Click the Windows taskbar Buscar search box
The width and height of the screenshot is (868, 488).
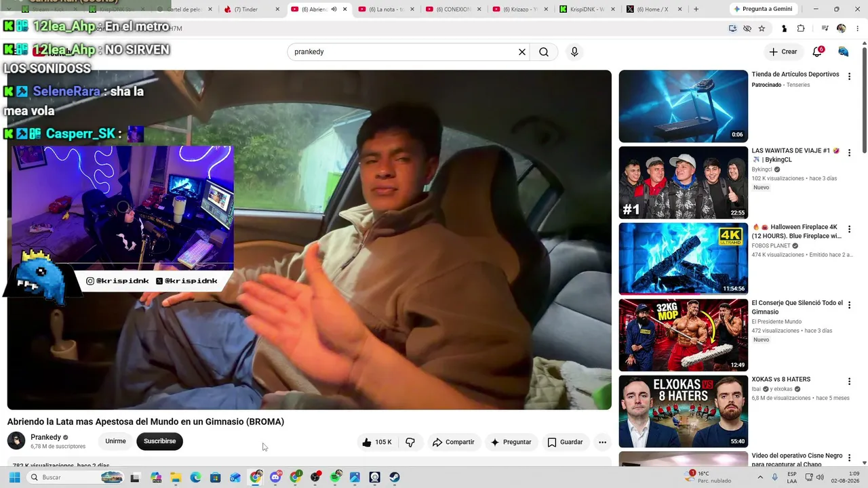[75, 477]
